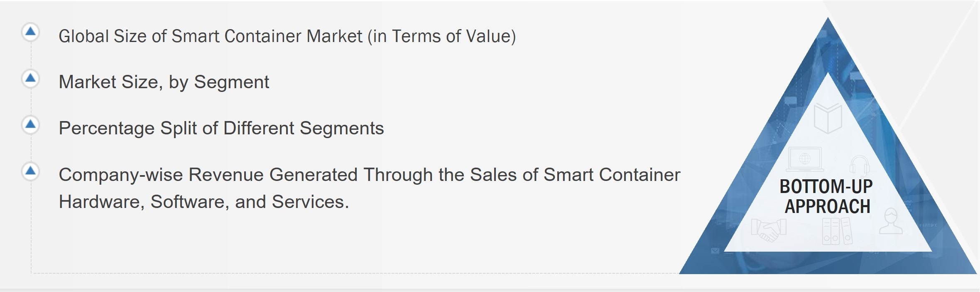Click the open book icon in the triangle

(x=828, y=118)
